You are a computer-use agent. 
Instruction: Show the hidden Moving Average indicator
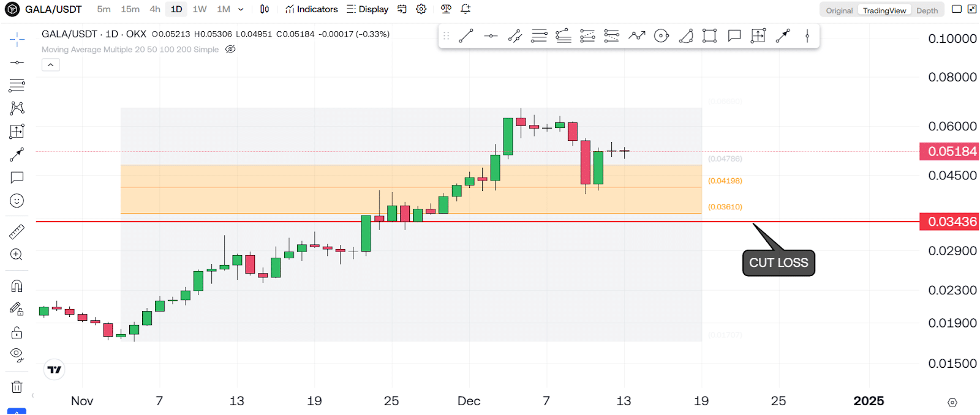click(x=230, y=50)
